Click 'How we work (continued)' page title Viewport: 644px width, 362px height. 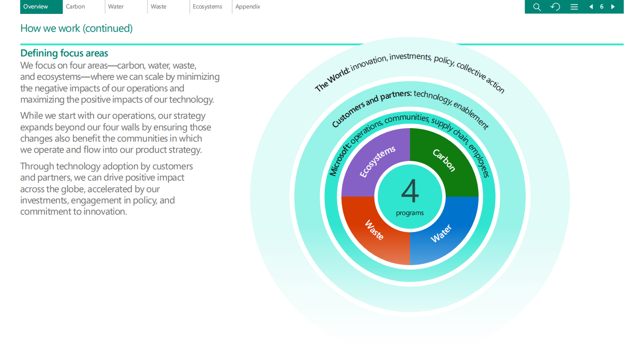tap(76, 29)
